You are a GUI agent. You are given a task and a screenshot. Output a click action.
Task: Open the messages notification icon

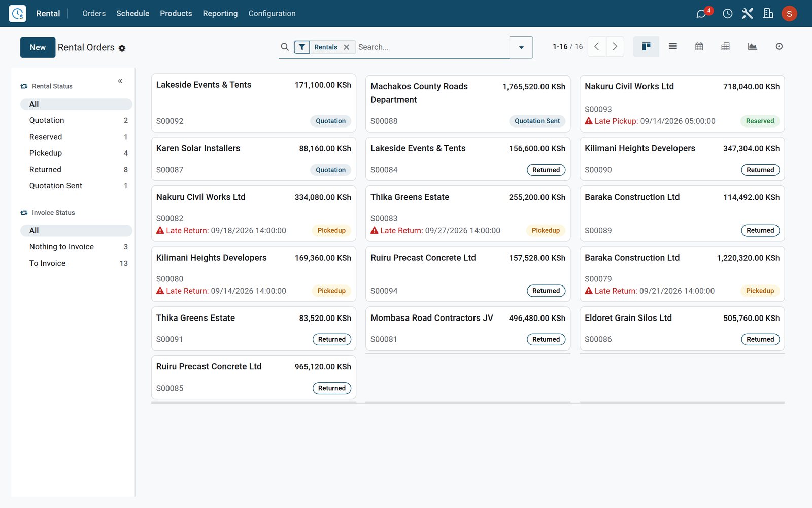(x=701, y=14)
